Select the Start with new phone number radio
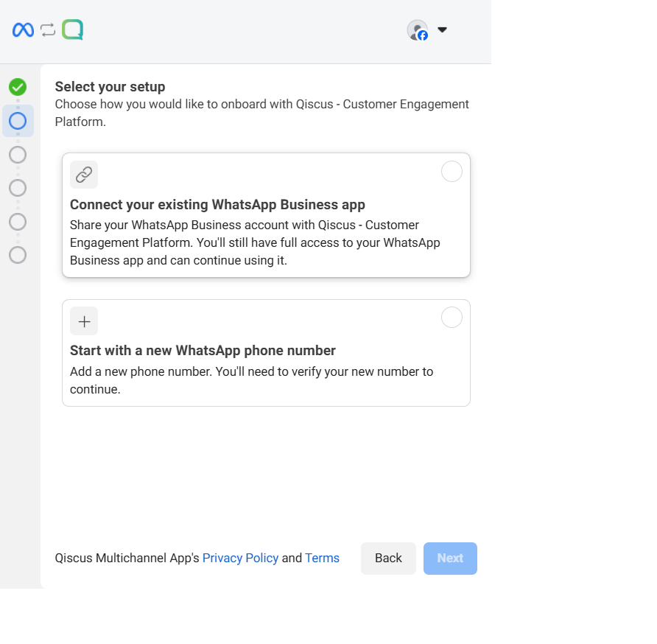 pos(452,318)
